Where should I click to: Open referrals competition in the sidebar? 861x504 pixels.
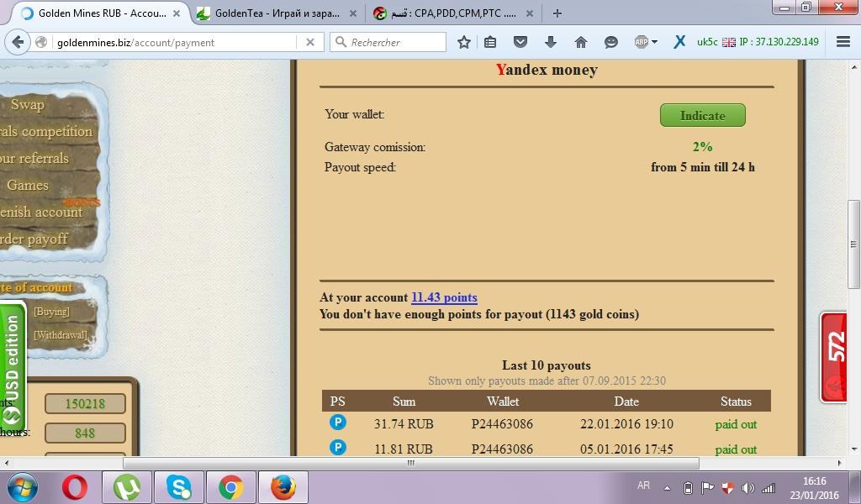[46, 132]
